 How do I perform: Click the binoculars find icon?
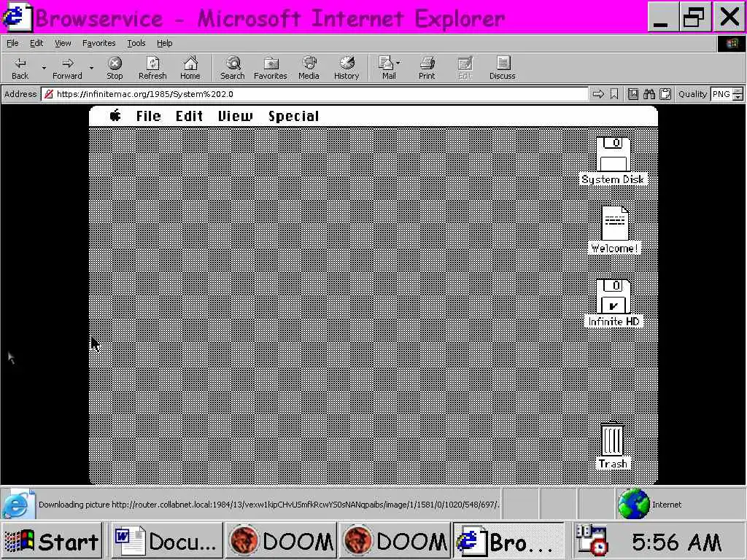click(x=649, y=94)
